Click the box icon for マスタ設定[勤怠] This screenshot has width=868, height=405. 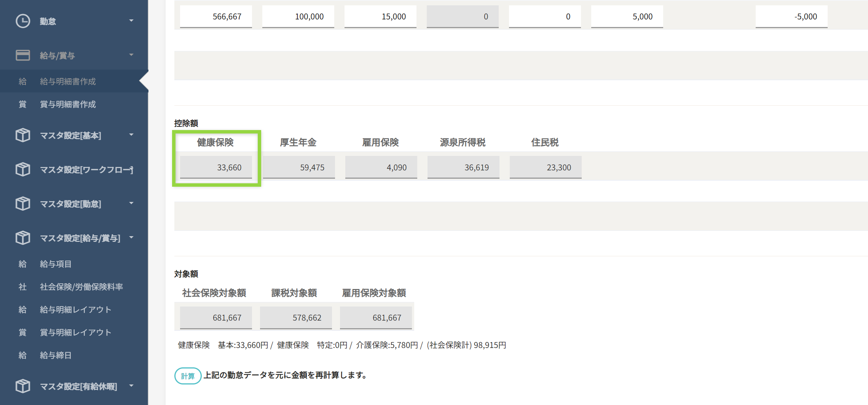23,204
